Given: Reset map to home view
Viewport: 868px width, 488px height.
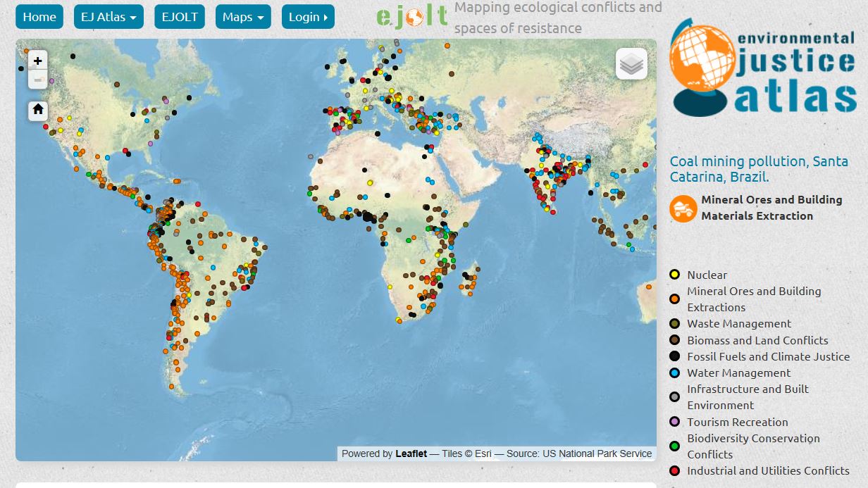Looking at the screenshot, I should pos(38,110).
